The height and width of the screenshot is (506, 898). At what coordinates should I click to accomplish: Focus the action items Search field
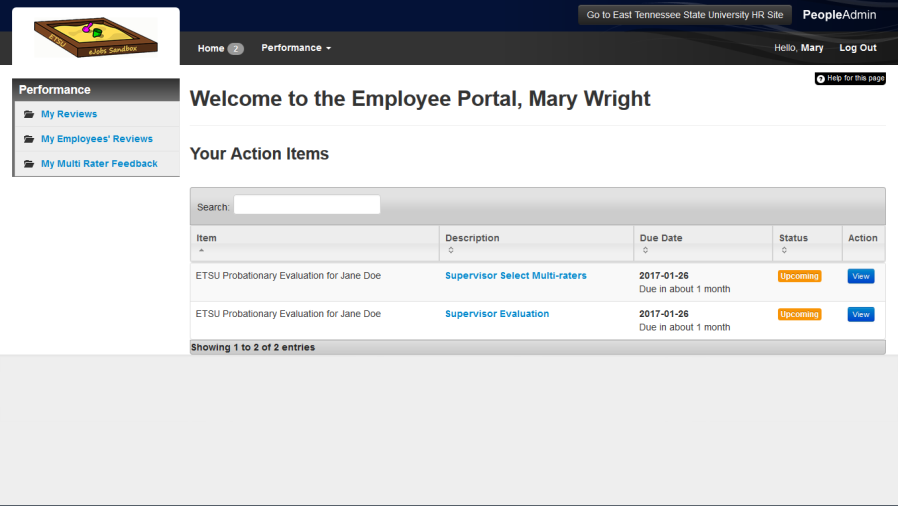pyautogui.click(x=306, y=205)
